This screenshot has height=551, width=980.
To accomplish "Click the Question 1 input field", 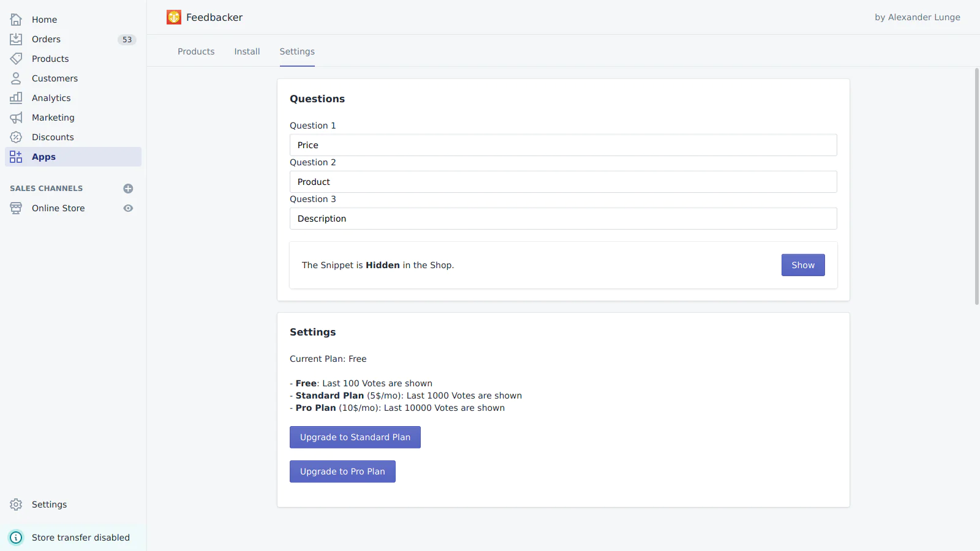I will (563, 145).
